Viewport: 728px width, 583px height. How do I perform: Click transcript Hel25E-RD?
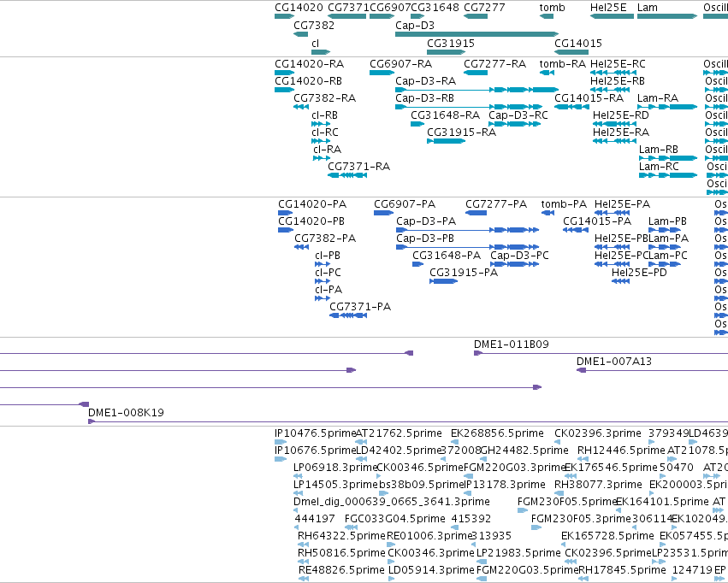(621, 115)
